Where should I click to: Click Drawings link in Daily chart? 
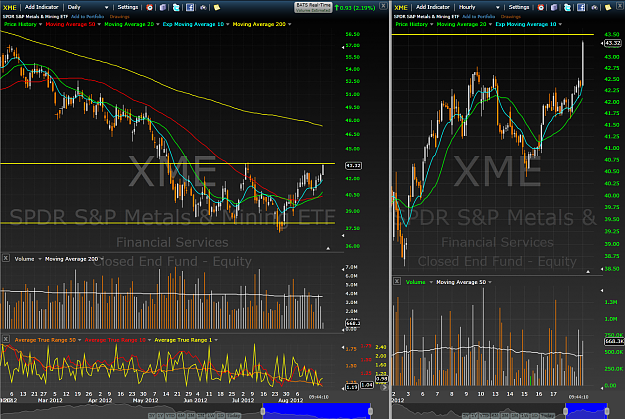pyautogui.click(x=120, y=17)
